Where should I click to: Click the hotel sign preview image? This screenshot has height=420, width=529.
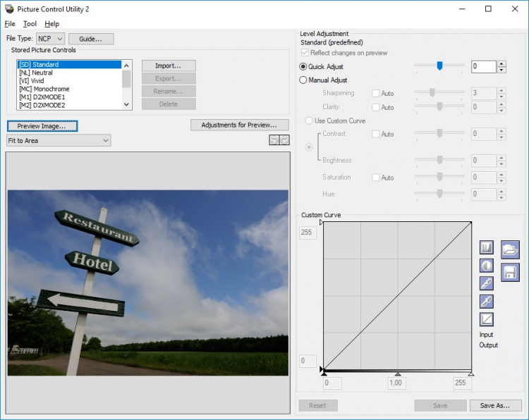coord(148,283)
